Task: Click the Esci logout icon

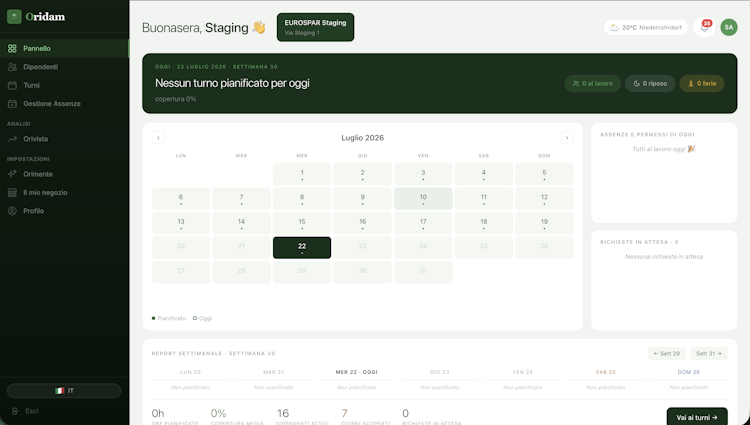Action: pos(15,411)
